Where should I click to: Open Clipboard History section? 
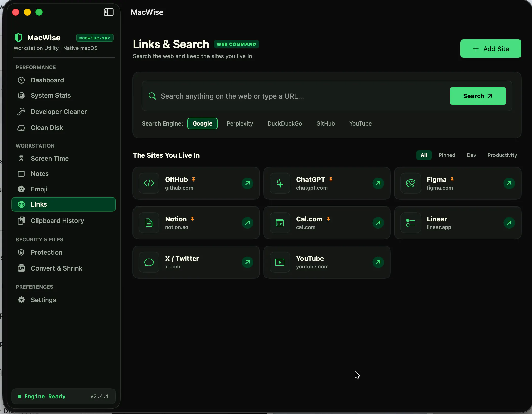click(64, 221)
